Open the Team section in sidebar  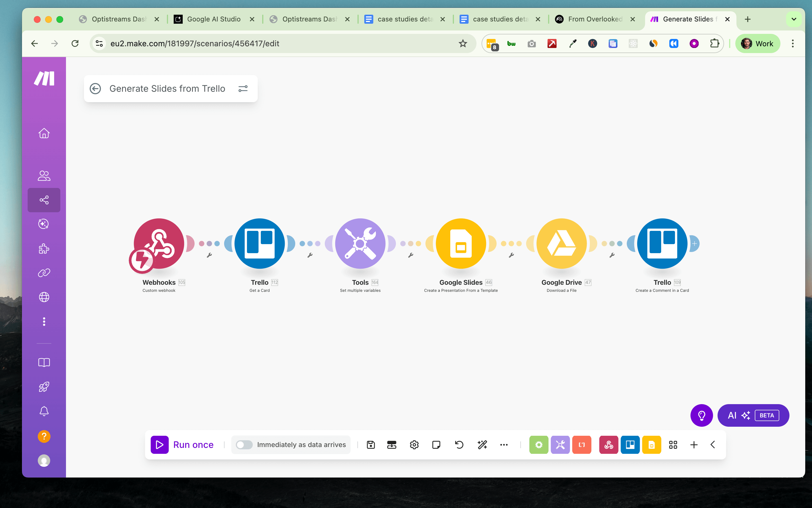point(44,176)
